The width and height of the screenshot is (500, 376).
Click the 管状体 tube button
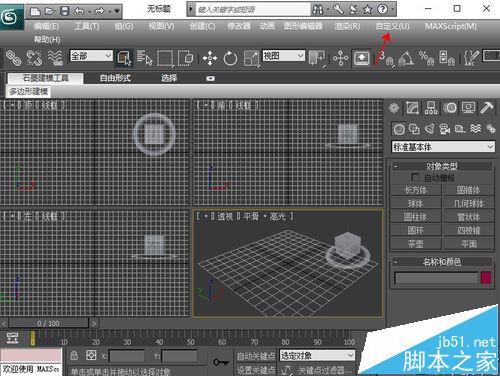pyautogui.click(x=469, y=217)
